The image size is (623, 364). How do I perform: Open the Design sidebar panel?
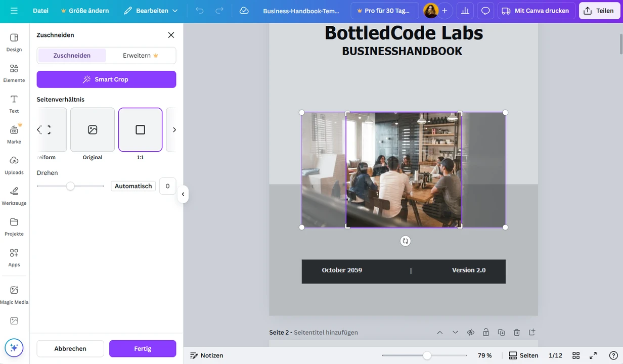[14, 42]
